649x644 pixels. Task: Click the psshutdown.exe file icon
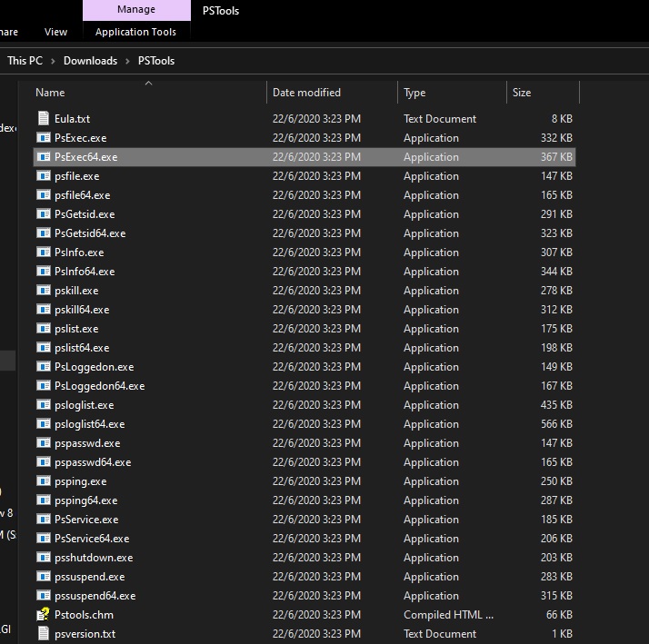click(x=43, y=558)
